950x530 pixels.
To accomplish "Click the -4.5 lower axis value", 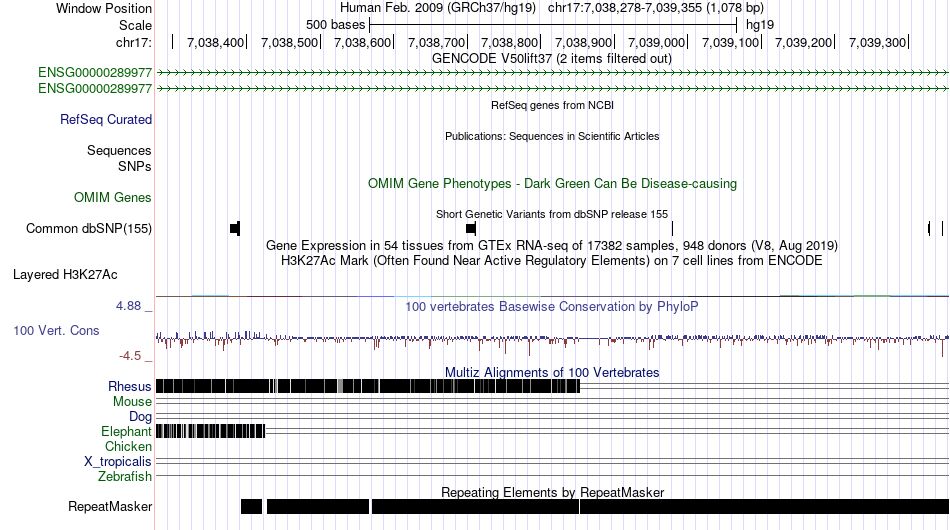I will click(x=130, y=356).
